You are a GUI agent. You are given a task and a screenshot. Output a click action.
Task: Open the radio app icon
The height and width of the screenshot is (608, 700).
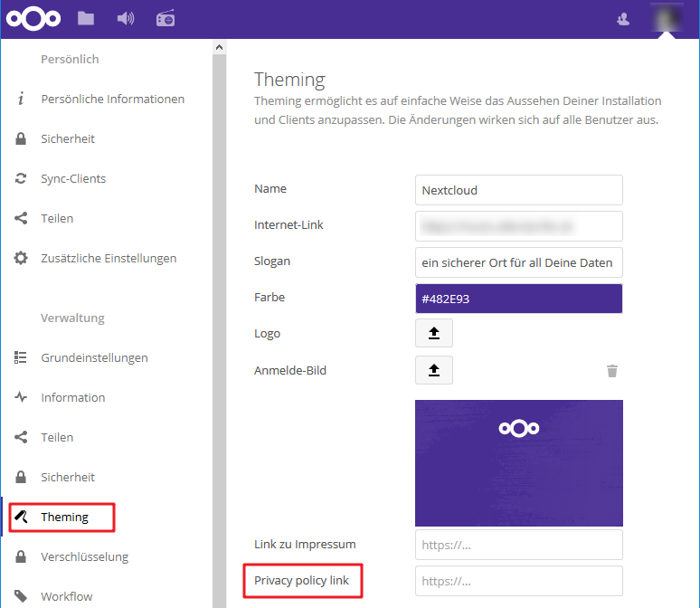pos(165,18)
